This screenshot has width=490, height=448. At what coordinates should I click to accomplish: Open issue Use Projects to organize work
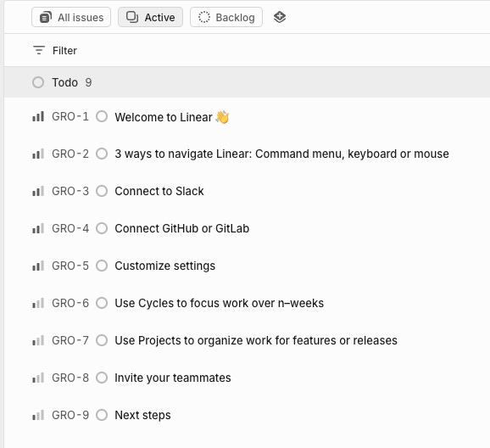[256, 340]
